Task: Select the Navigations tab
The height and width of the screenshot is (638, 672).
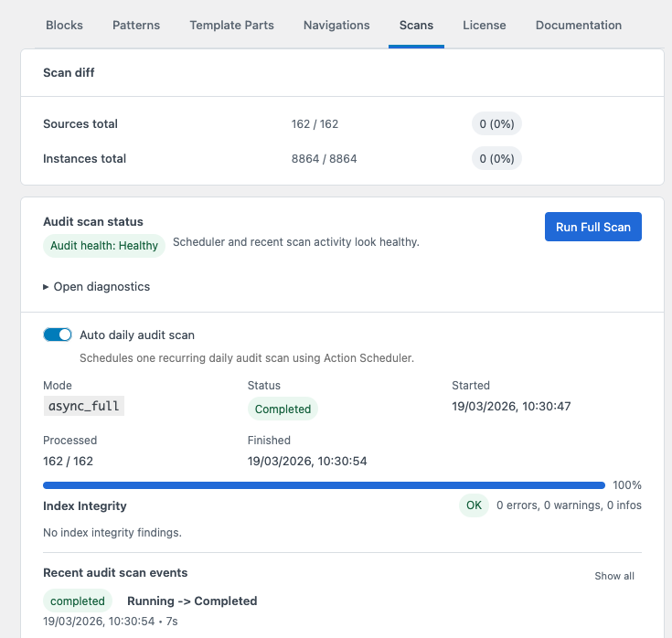Action: [x=336, y=26]
